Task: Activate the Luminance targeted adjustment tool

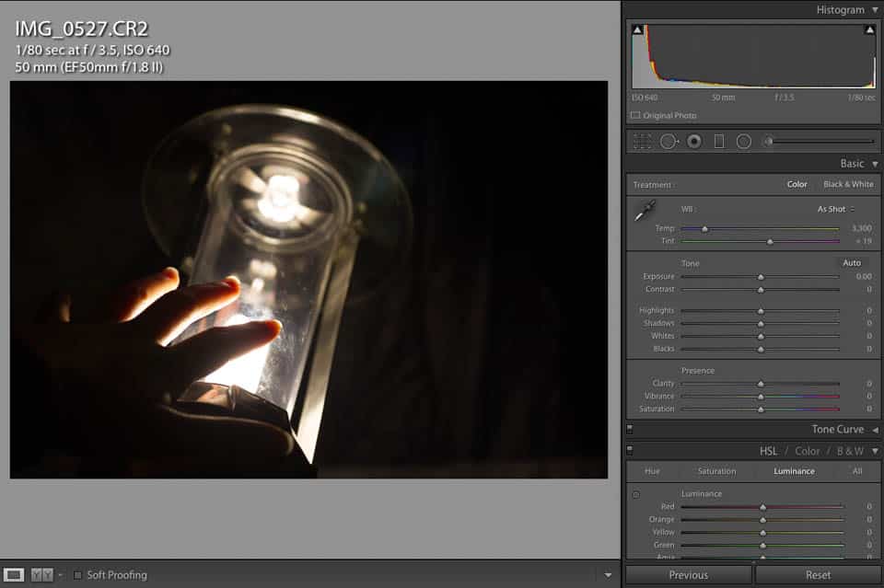Action: click(636, 494)
